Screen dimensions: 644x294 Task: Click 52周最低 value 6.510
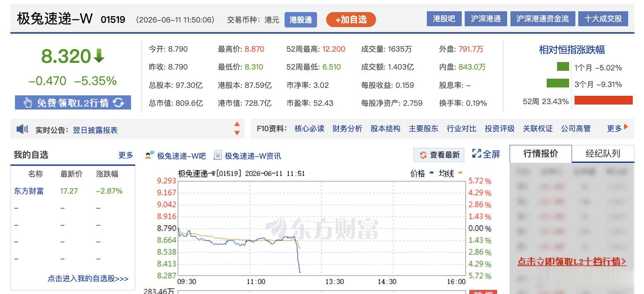coord(331,67)
